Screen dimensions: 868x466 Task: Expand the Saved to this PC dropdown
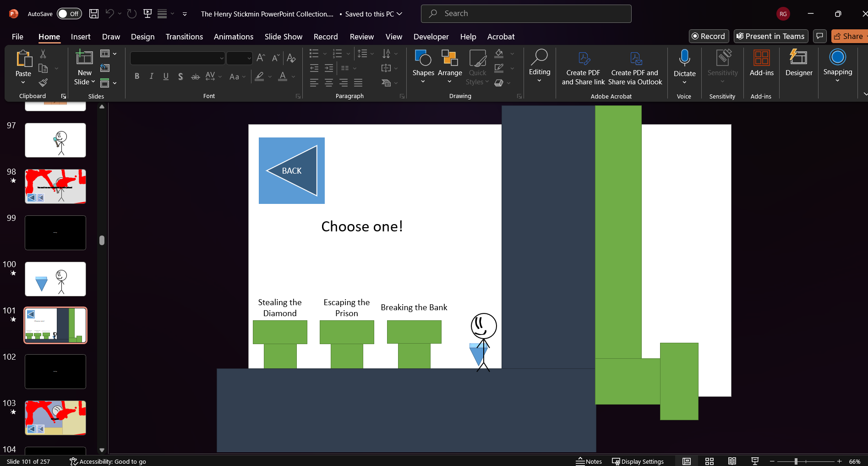pos(399,14)
